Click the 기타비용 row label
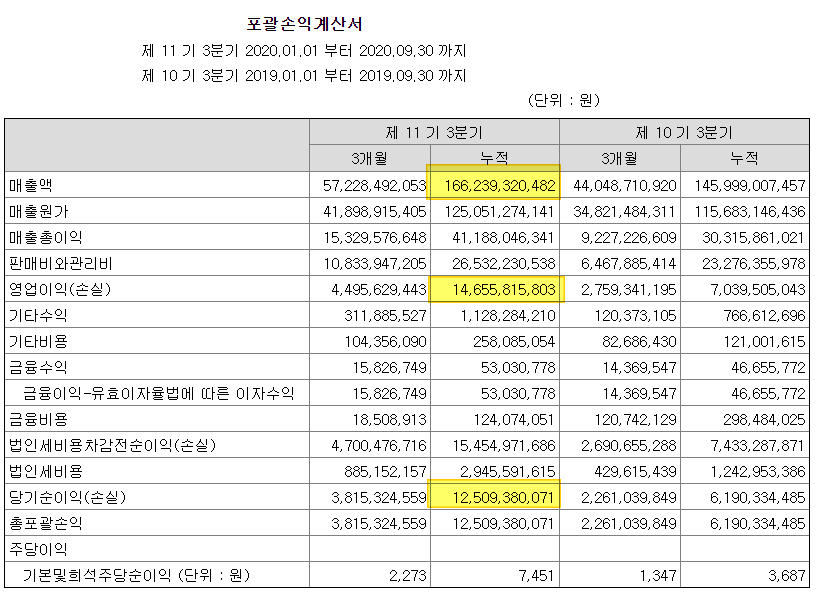The height and width of the screenshot is (596, 825). [38, 341]
